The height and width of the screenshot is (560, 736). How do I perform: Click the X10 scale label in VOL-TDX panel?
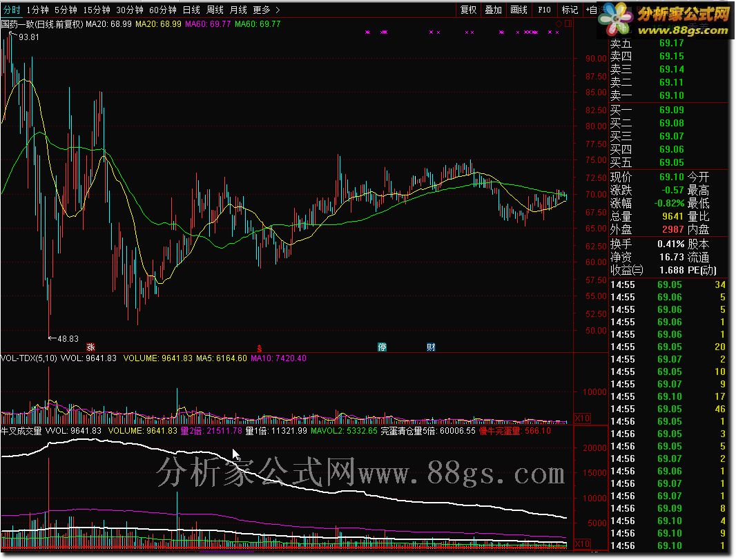click(x=583, y=418)
